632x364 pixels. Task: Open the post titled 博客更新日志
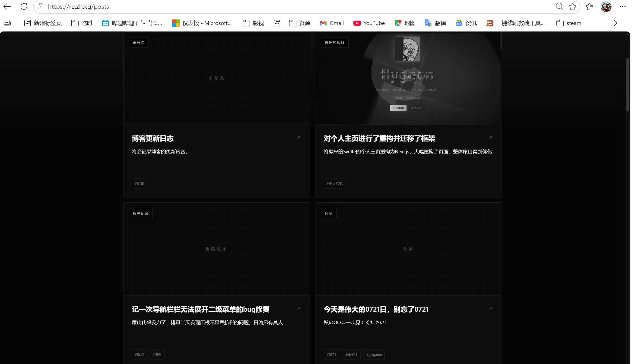[x=153, y=138]
